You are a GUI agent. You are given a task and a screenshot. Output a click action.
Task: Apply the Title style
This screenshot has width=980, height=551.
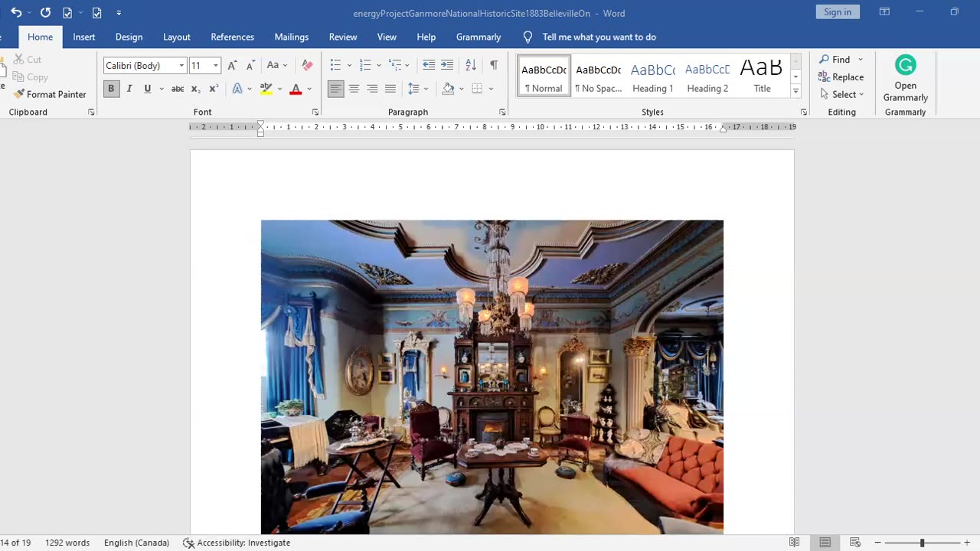coord(762,75)
